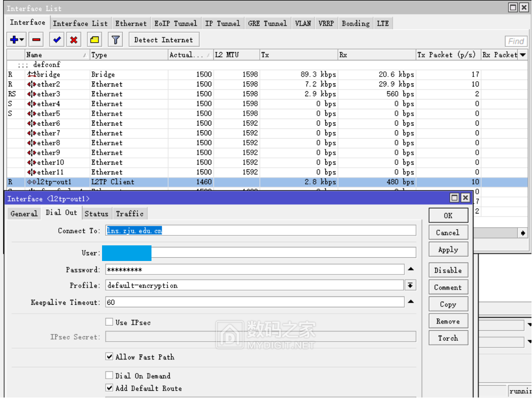
Task: Maximize the Interface List window
Action: [513, 7]
